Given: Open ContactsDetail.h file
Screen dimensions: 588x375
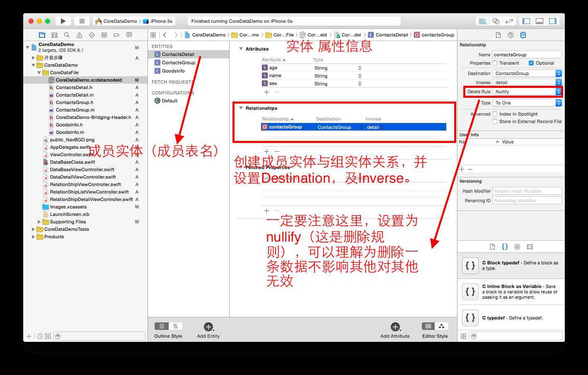Looking at the screenshot, I should pos(74,87).
